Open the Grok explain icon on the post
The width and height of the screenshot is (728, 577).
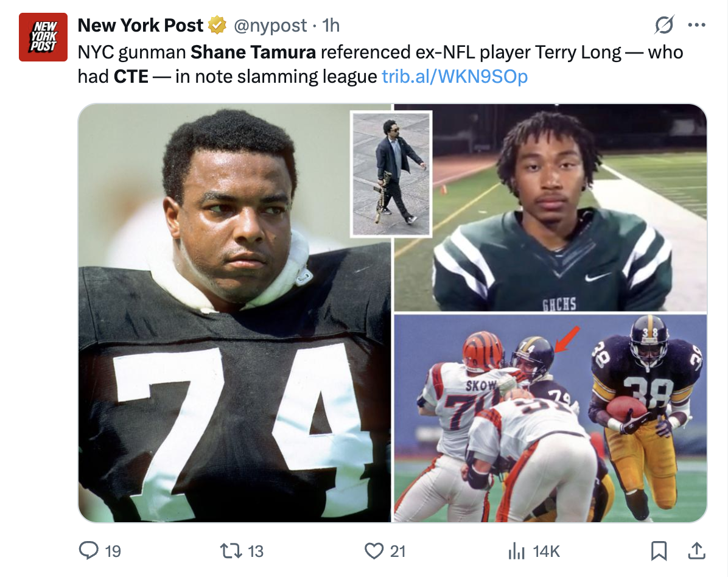pyautogui.click(x=664, y=26)
